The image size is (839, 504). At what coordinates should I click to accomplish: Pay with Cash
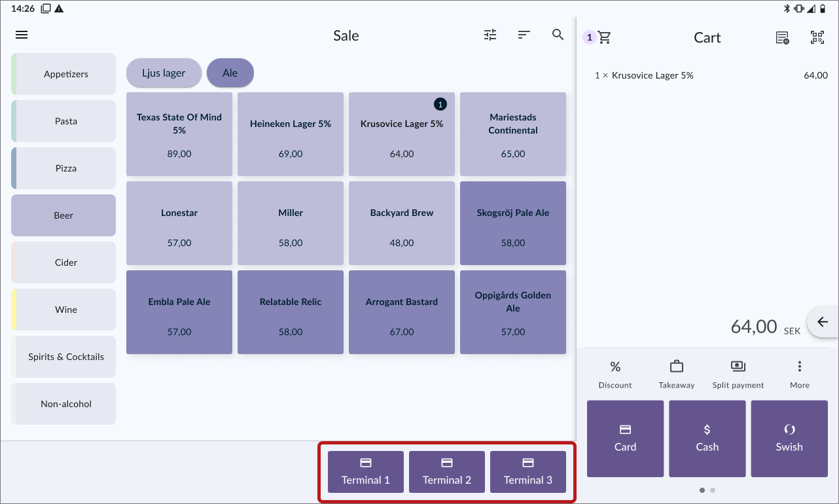[x=707, y=439]
